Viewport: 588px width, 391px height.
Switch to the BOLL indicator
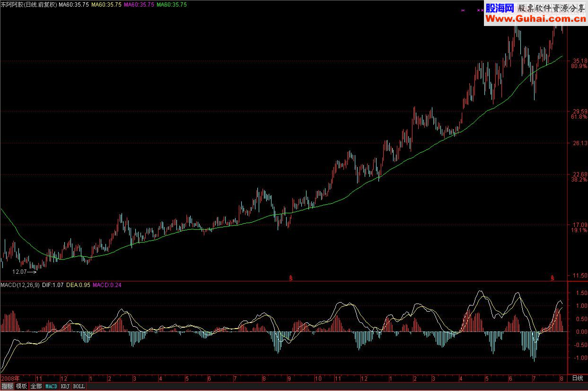click(79, 386)
